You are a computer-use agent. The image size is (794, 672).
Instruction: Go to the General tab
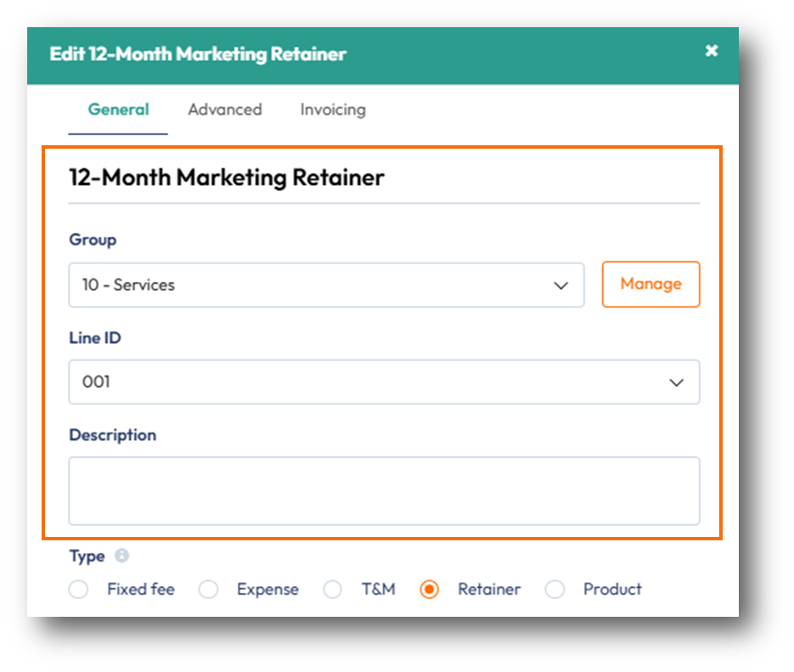click(x=118, y=110)
